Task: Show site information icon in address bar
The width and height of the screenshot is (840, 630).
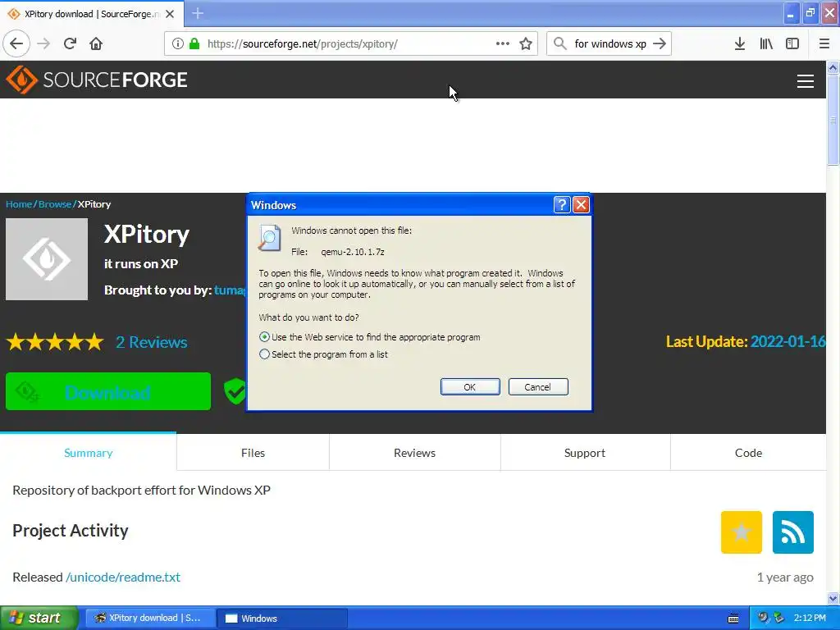Action: pos(178,43)
